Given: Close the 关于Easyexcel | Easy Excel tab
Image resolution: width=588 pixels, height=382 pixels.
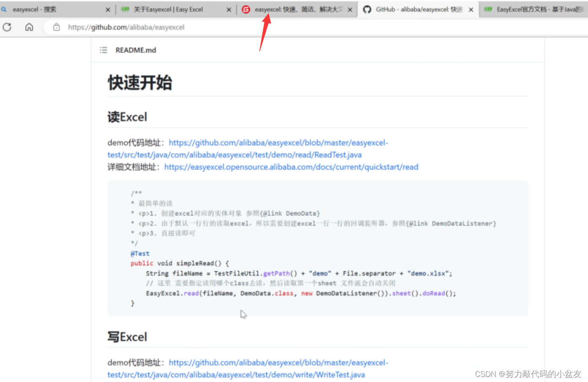Looking at the screenshot, I should [x=229, y=9].
